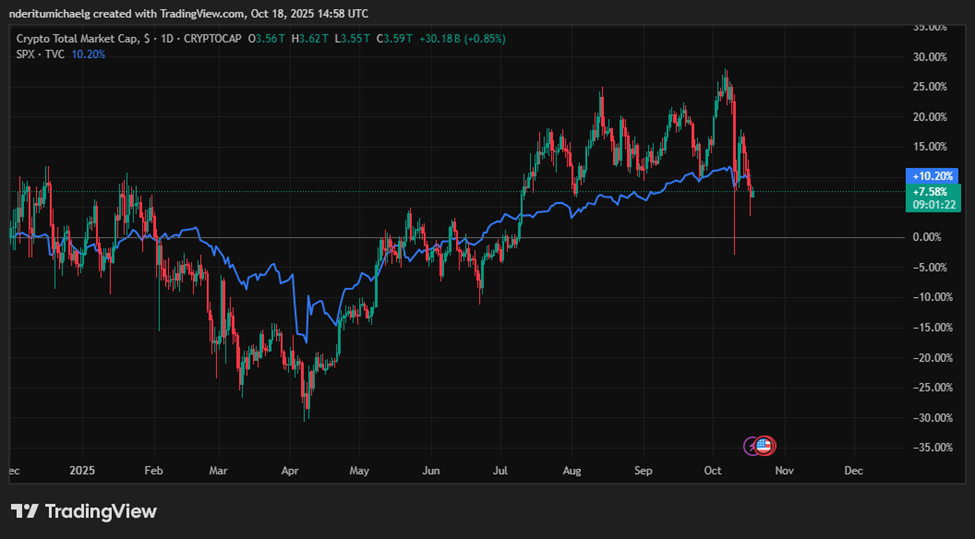This screenshot has width=975, height=539.
Task: Select the SPX · TVC comparison legend
Action: click(x=40, y=55)
